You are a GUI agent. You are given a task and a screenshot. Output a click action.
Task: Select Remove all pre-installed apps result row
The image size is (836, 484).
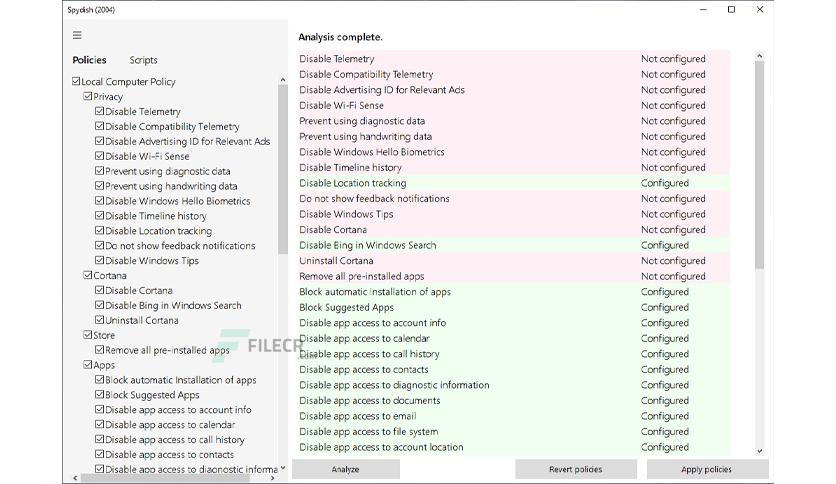(513, 276)
